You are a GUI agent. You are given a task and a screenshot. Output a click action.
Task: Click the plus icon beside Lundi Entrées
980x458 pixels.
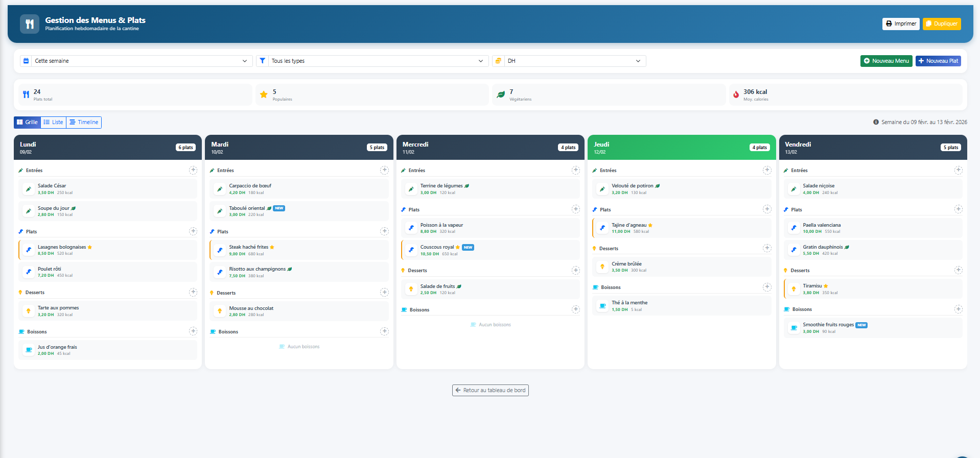[193, 170]
